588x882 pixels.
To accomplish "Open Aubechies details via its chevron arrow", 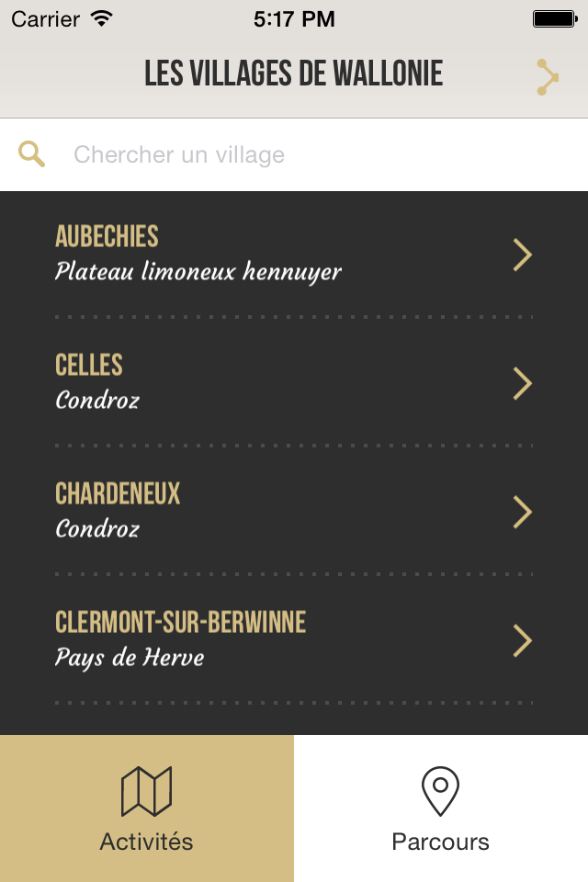I will point(522,254).
